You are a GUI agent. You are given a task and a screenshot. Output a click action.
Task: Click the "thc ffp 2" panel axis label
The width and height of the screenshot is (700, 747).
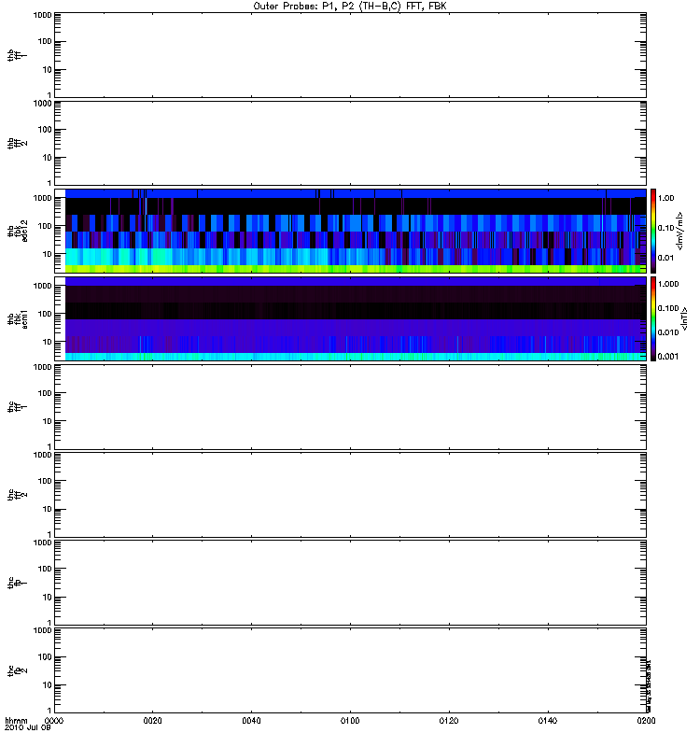click(x=17, y=670)
